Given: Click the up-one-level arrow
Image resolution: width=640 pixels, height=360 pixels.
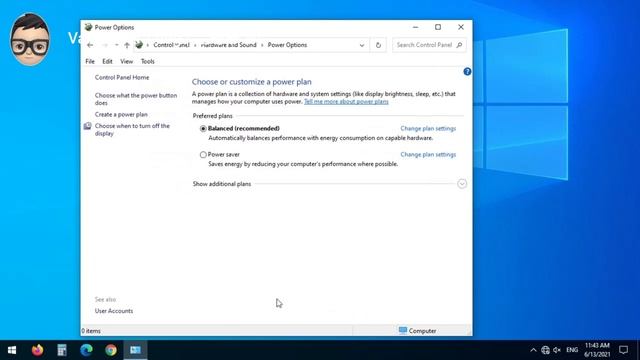Looking at the screenshot, I should point(127,45).
